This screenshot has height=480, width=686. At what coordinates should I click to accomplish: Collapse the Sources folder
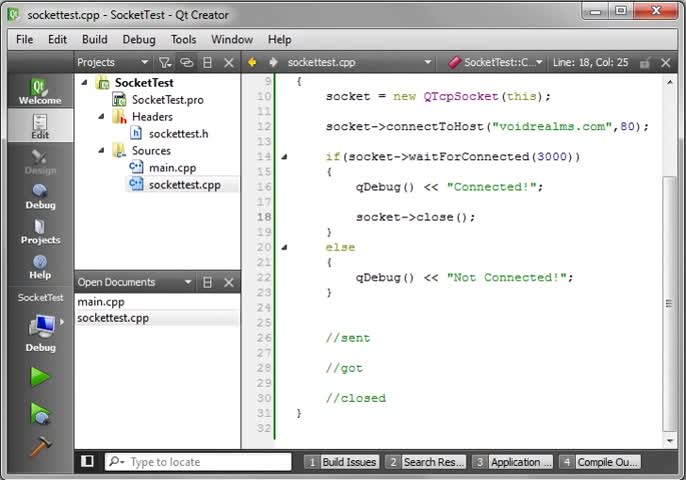(x=102, y=151)
